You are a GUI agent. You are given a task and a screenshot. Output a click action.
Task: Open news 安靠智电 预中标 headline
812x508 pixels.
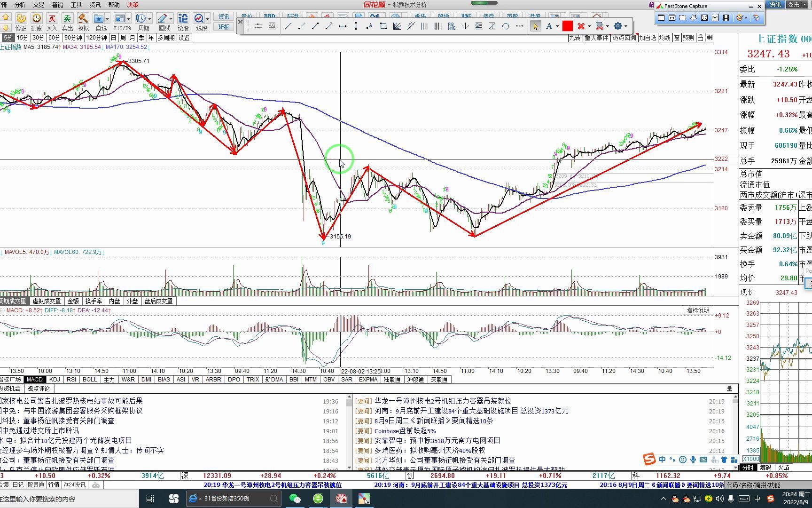tap(437, 441)
